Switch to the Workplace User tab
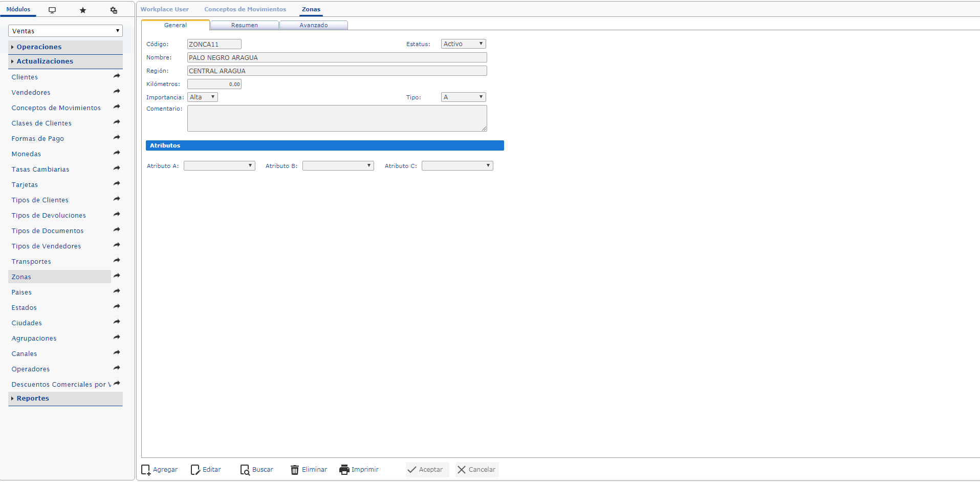The image size is (980, 482). pyautogui.click(x=165, y=9)
